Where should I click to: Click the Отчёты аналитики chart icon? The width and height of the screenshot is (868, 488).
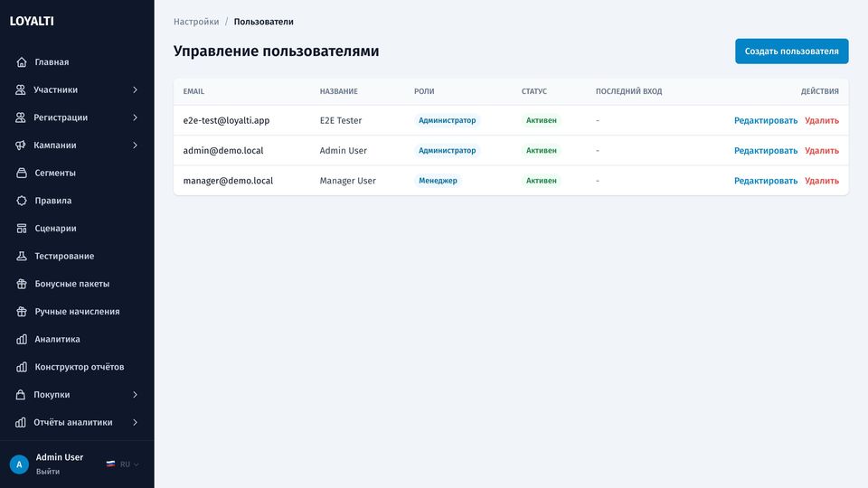pyautogui.click(x=21, y=422)
